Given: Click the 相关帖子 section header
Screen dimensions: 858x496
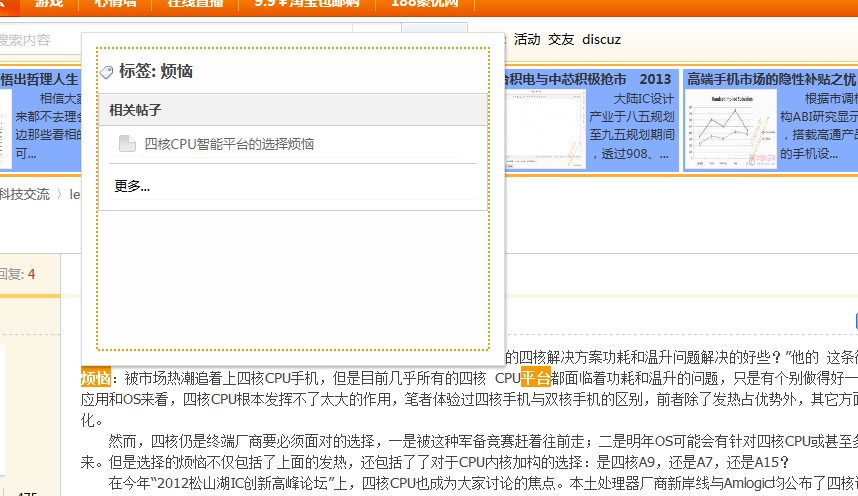Looking at the screenshot, I should 135,110.
